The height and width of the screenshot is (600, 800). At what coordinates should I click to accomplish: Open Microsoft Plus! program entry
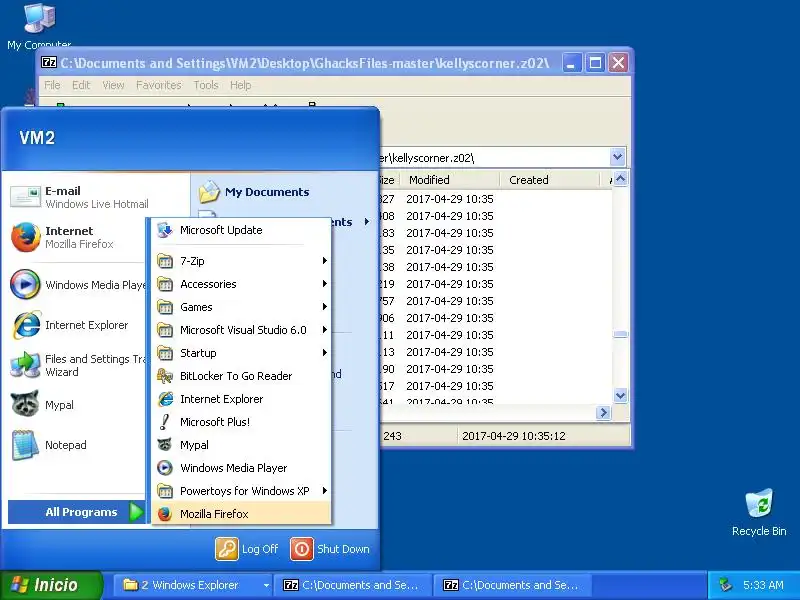coord(241,422)
